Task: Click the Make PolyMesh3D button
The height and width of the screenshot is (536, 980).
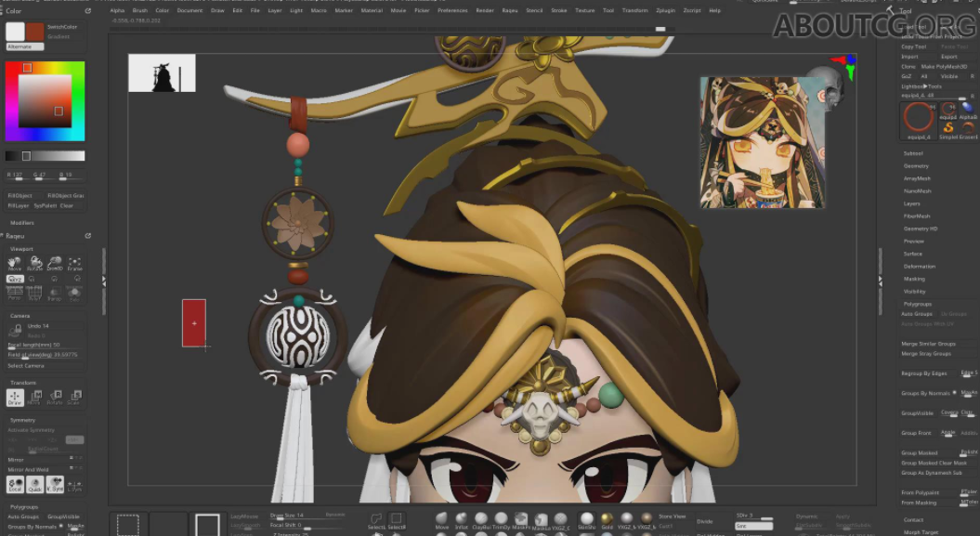Action: [944, 66]
